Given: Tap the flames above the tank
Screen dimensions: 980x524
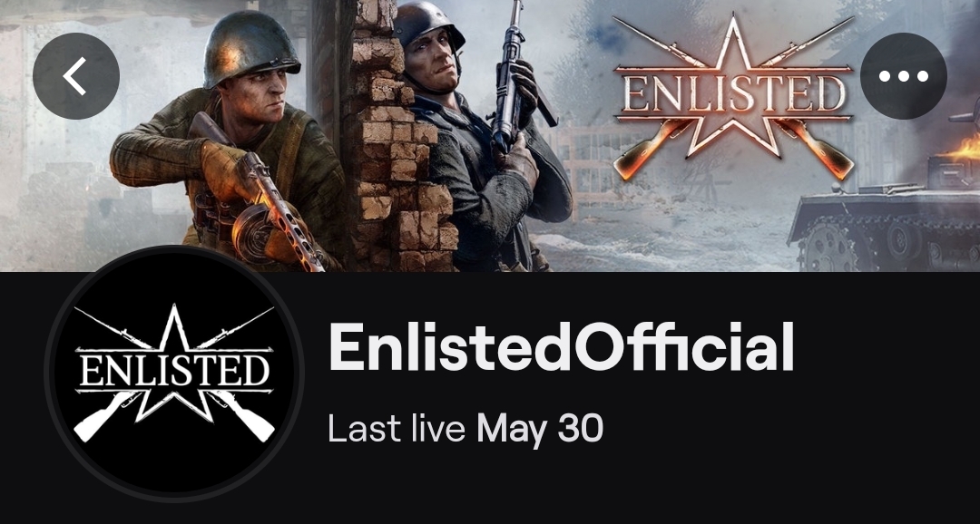Looking at the screenshot, I should pyautogui.click(x=964, y=148).
